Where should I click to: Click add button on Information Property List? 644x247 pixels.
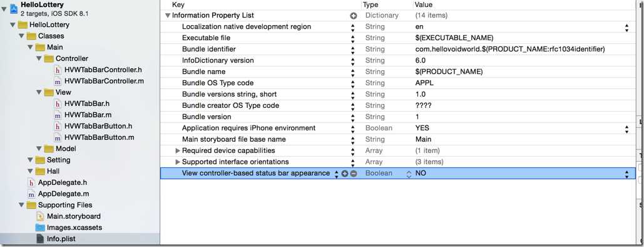[353, 16]
